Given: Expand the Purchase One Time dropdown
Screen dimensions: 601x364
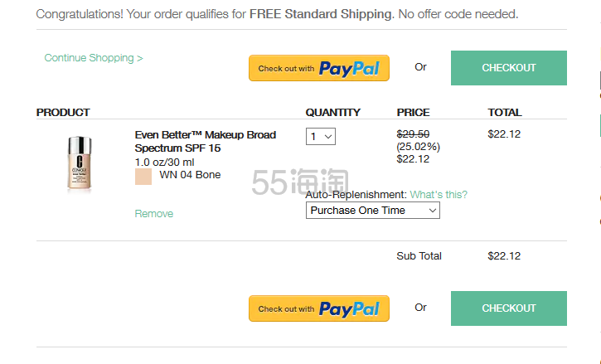Looking at the screenshot, I should click(x=372, y=211).
